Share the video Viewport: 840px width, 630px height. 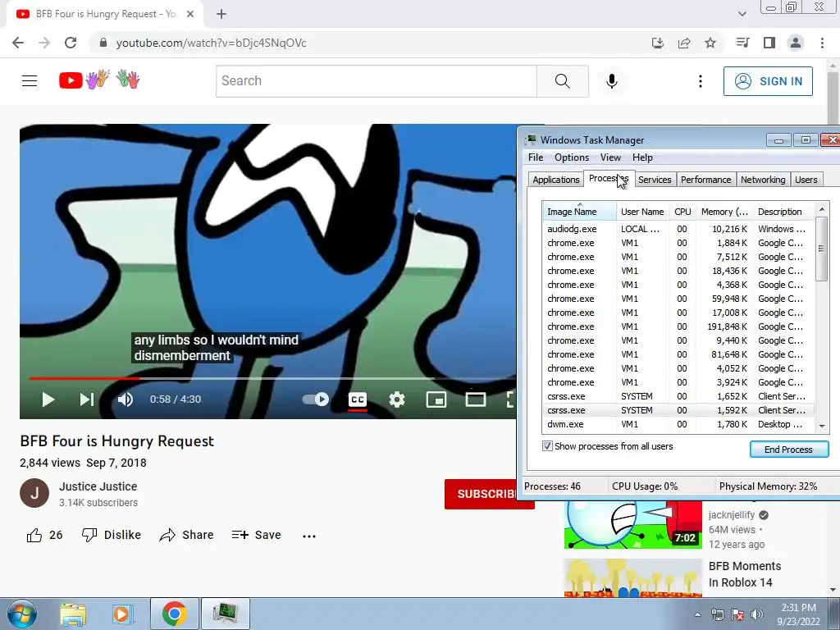pyautogui.click(x=186, y=535)
